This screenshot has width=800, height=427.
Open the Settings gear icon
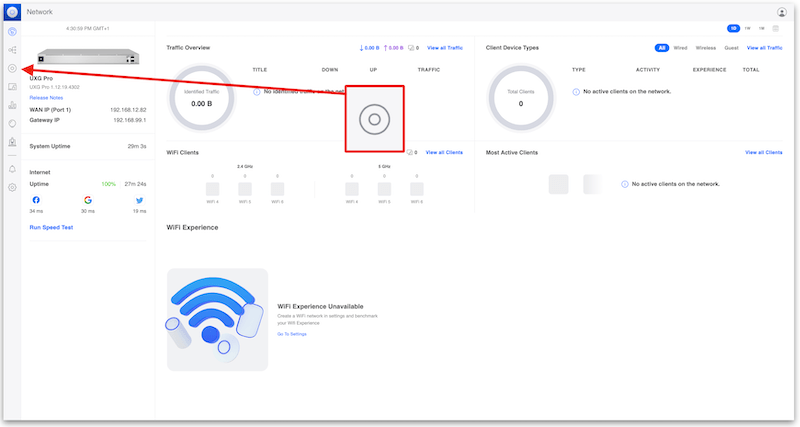tap(12, 187)
